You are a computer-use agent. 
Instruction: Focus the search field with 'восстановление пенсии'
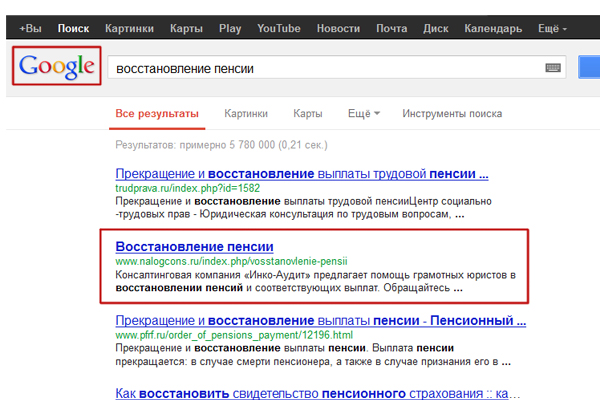coord(337,68)
